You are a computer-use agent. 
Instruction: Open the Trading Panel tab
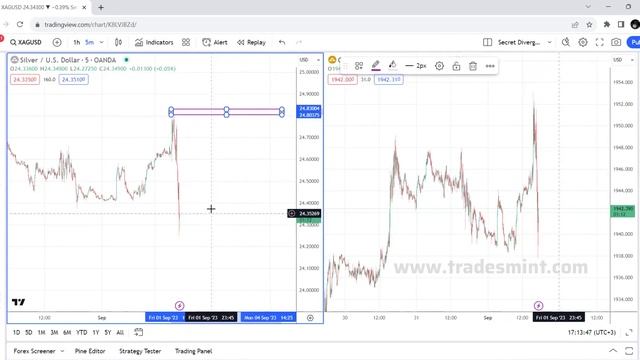(193, 351)
